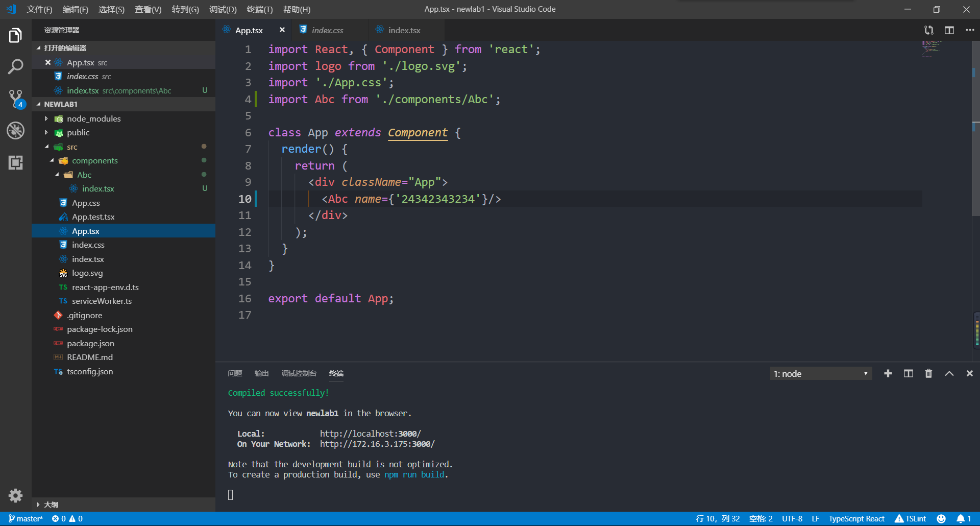Kill the terminal with trash icon
Viewport: 980px width, 526px height.
[928, 373]
